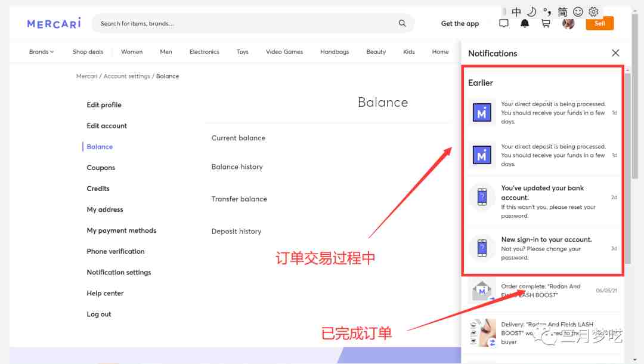
Task: Open Edit profile in sidebar
Action: click(104, 105)
